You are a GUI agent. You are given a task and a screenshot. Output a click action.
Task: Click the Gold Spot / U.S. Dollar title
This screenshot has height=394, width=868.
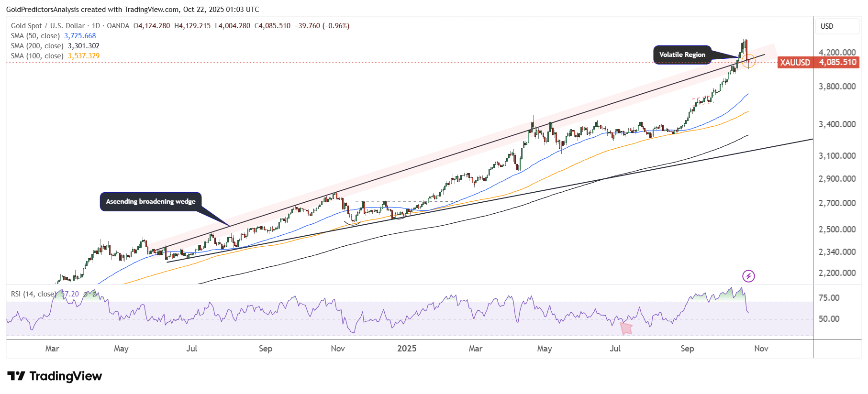(x=48, y=26)
